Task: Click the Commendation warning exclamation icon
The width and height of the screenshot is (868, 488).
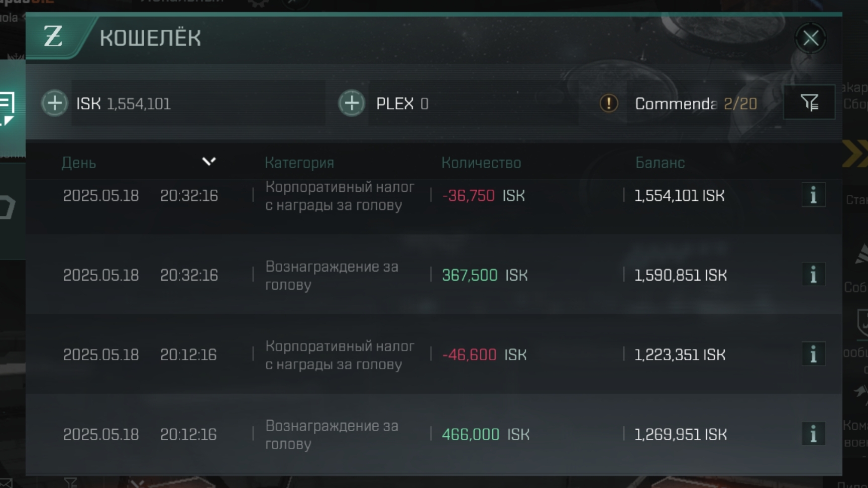Action: [x=609, y=103]
